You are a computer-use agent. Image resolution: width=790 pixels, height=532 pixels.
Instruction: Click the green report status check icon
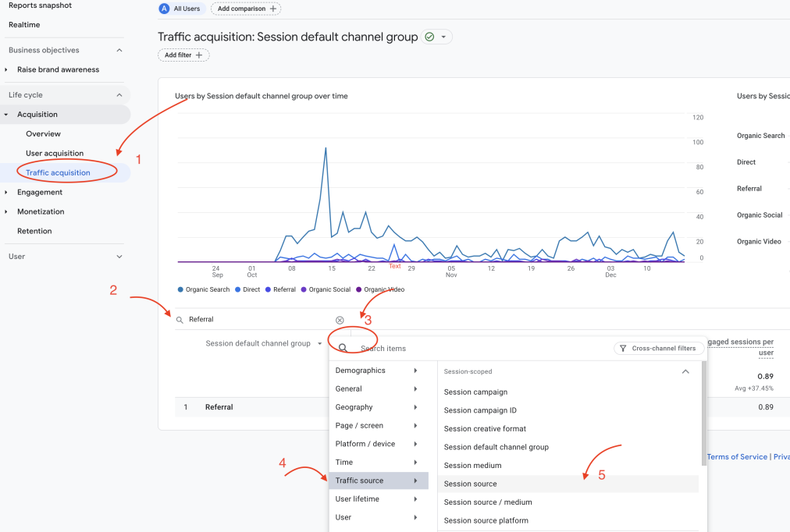429,37
